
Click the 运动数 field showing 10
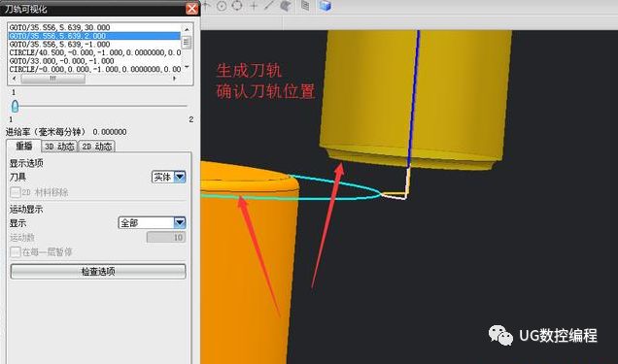(x=166, y=237)
